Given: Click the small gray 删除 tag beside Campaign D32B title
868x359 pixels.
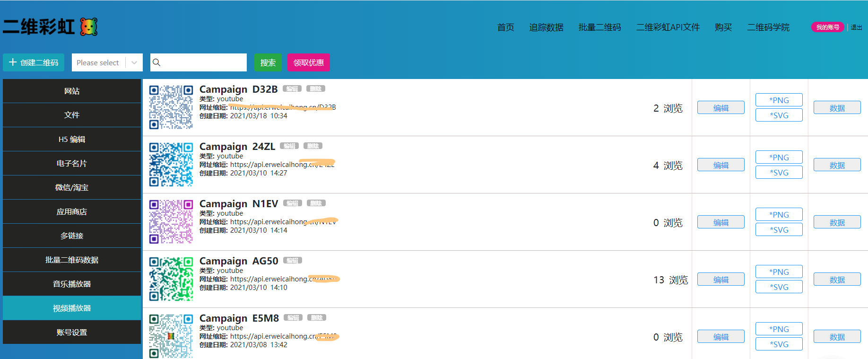Looking at the screenshot, I should (x=316, y=89).
